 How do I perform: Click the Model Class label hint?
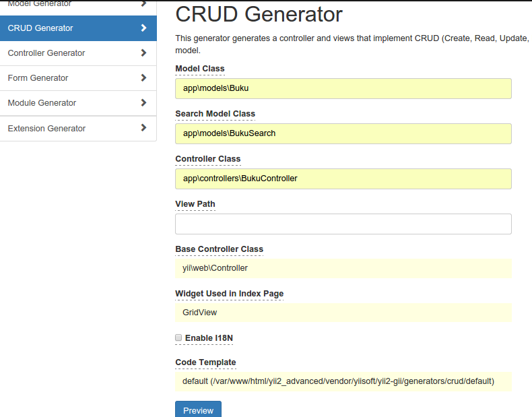[x=200, y=69]
